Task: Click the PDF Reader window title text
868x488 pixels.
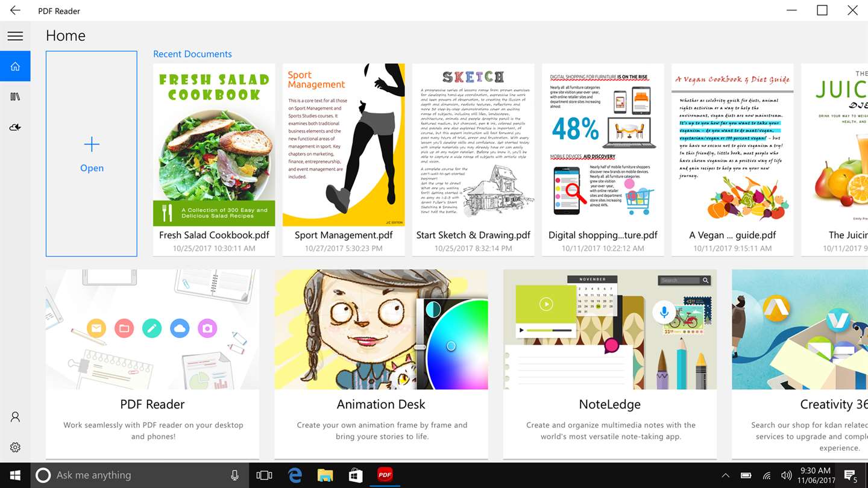Action: click(59, 11)
